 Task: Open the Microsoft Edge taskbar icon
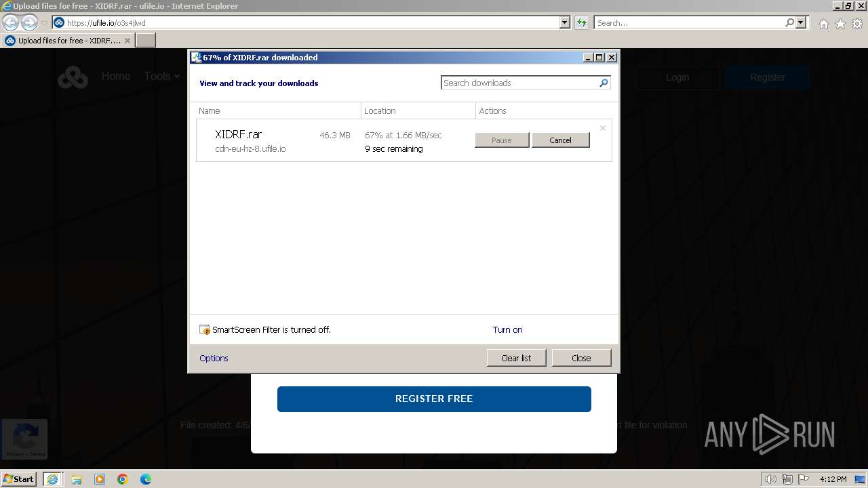pyautogui.click(x=146, y=479)
